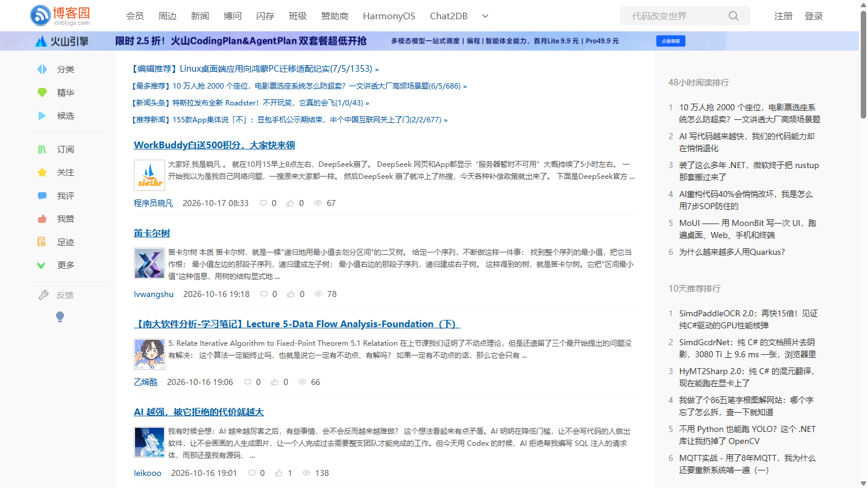Click the 点击领取 button in the banner
Image resolution: width=868 pixels, height=488 pixels.
click(671, 41)
